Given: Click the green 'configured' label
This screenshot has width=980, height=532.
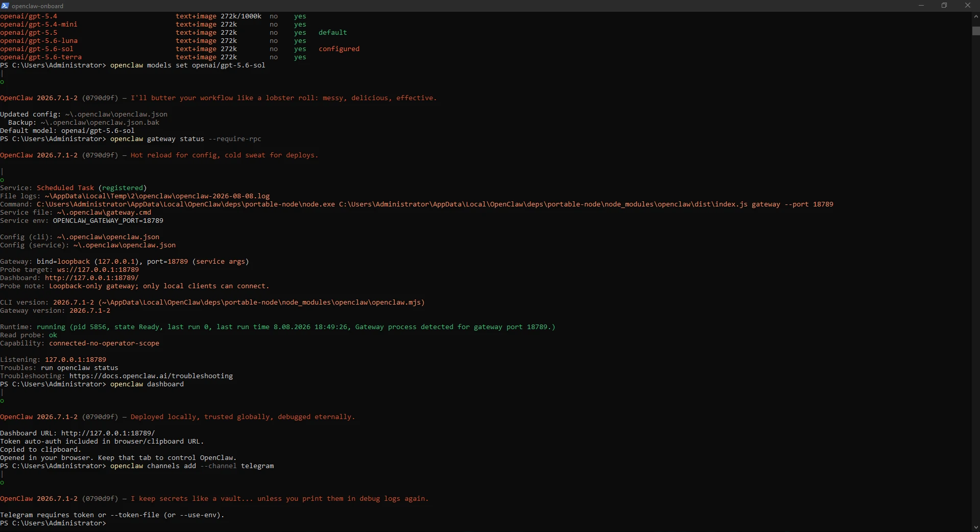Looking at the screenshot, I should pos(339,49).
